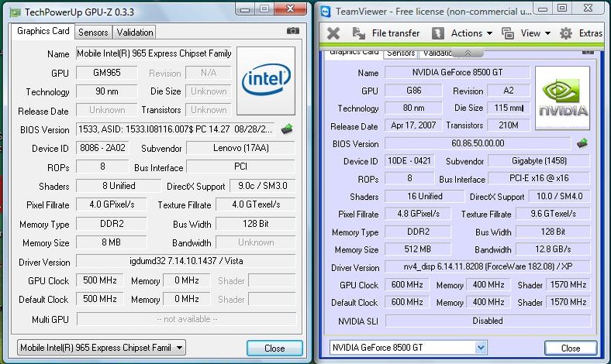Click the TeamViewer title bar icon
611x364 pixels.
point(326,12)
